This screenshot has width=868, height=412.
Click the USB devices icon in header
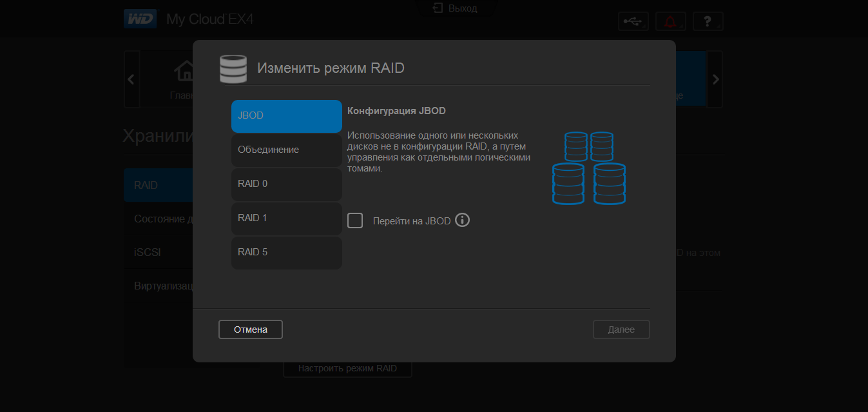click(633, 21)
